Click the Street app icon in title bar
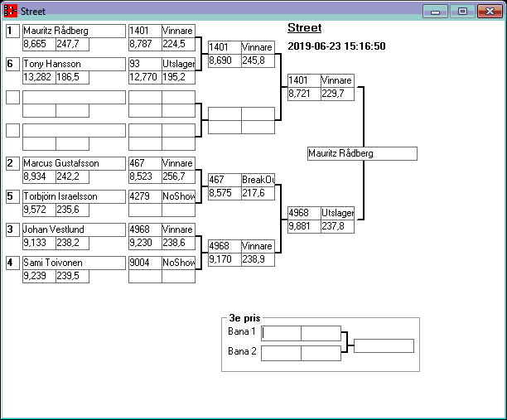 11,12
